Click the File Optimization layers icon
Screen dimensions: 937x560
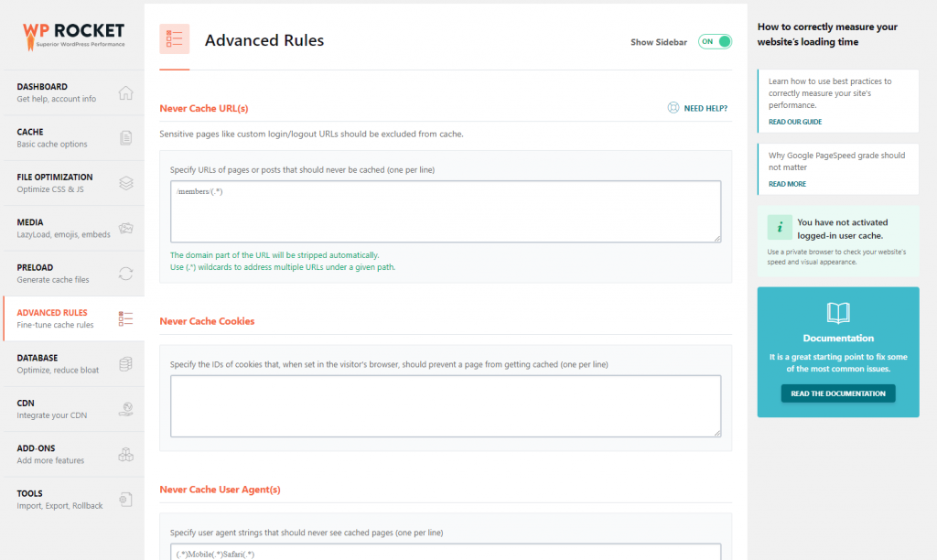coord(125,183)
